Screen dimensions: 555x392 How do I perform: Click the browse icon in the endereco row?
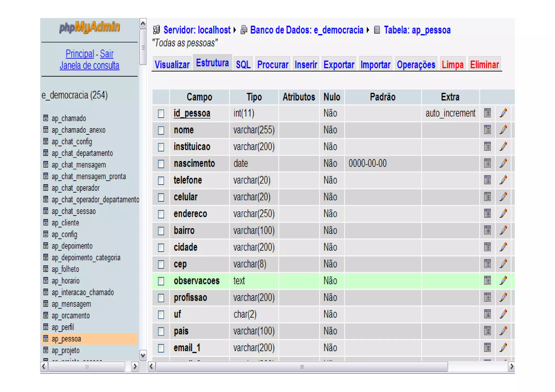(x=487, y=214)
